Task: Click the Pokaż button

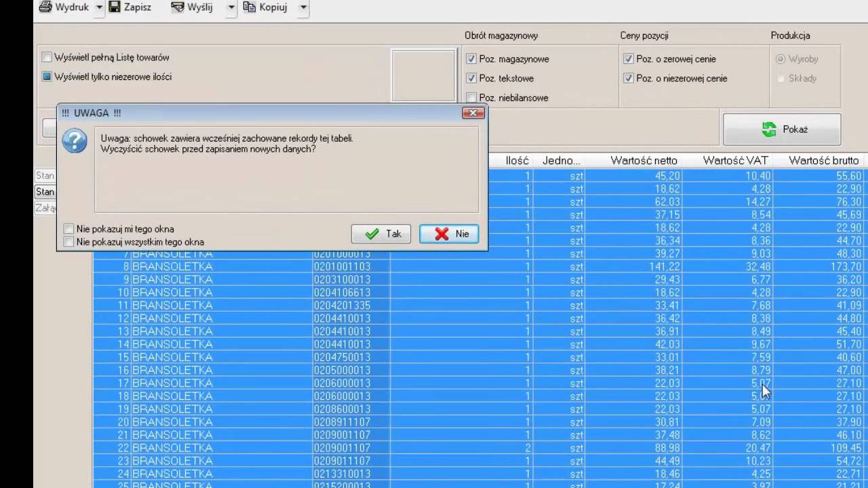Action: (x=782, y=129)
